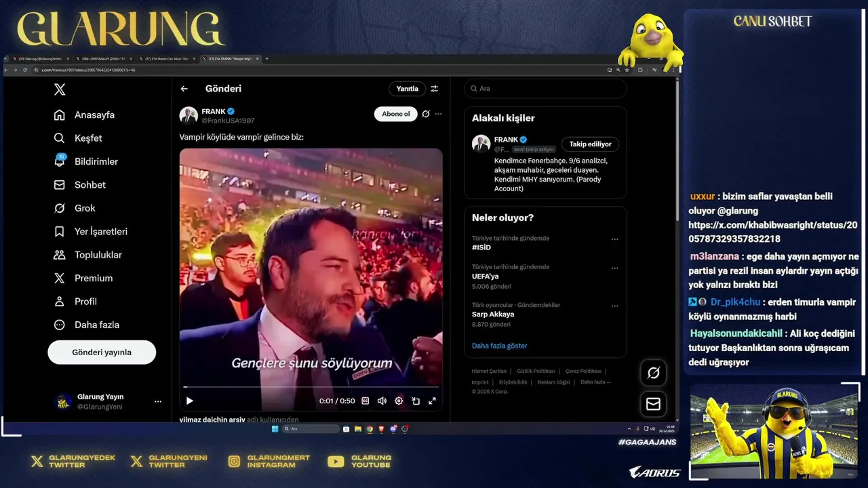Show hidden system tray icons

[x=629, y=429]
